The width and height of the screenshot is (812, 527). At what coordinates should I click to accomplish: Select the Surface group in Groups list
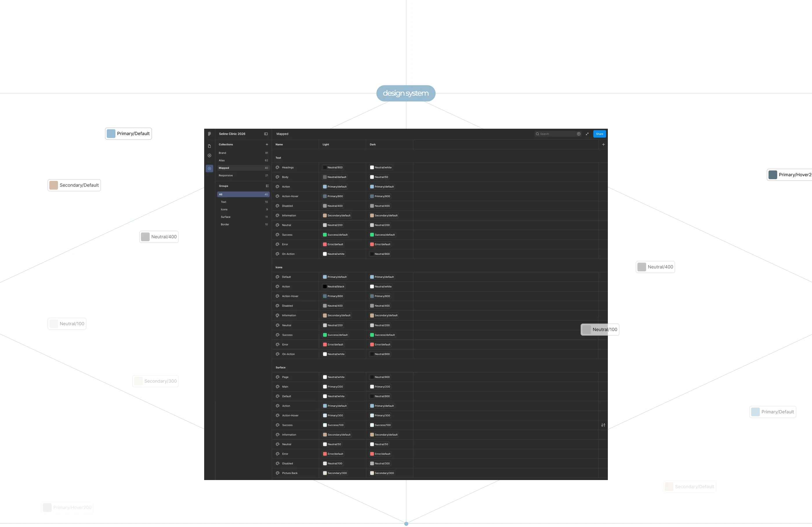243,217
